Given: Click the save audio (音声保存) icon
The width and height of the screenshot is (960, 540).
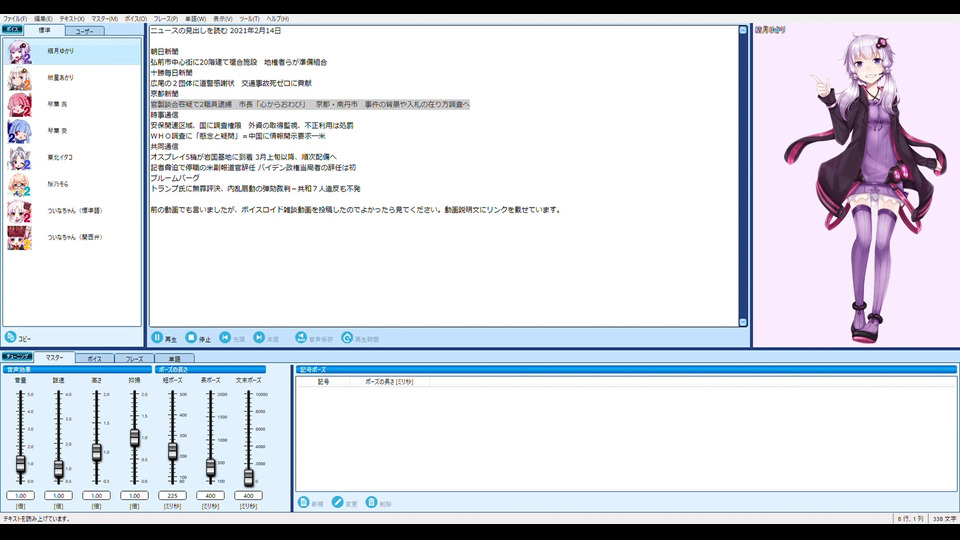Looking at the screenshot, I should coord(301,337).
